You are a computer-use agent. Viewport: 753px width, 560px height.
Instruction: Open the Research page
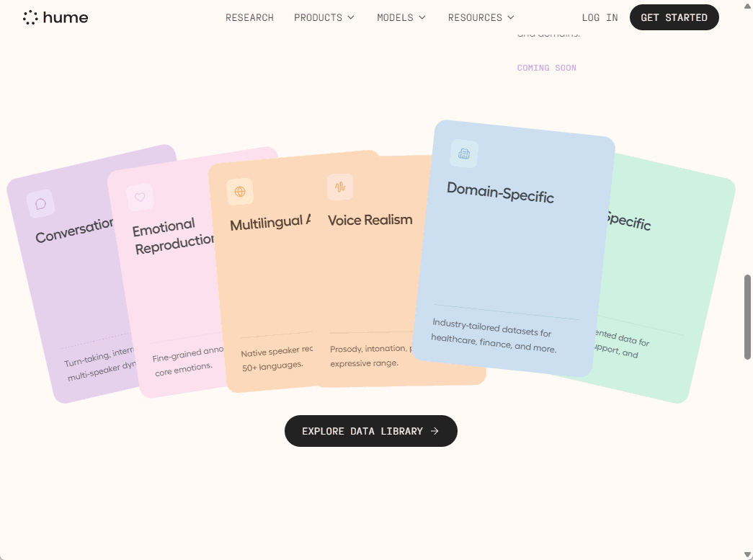point(249,17)
